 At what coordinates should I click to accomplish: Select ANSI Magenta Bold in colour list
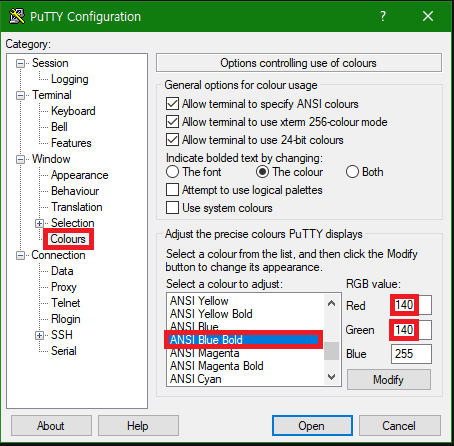pyautogui.click(x=245, y=366)
